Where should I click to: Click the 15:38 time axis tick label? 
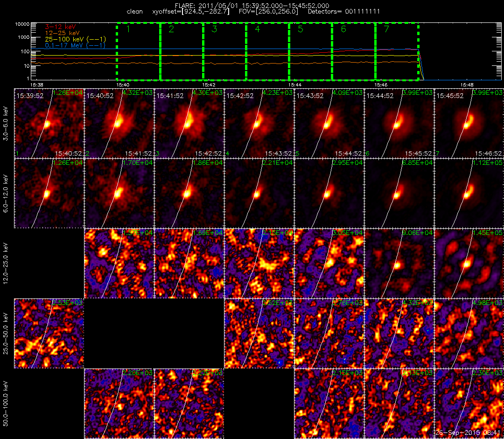[x=36, y=85]
